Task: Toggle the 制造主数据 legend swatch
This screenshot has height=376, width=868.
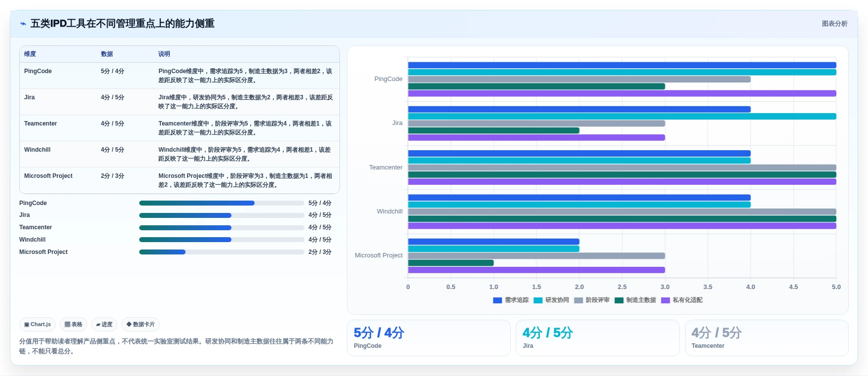Action: [x=619, y=300]
